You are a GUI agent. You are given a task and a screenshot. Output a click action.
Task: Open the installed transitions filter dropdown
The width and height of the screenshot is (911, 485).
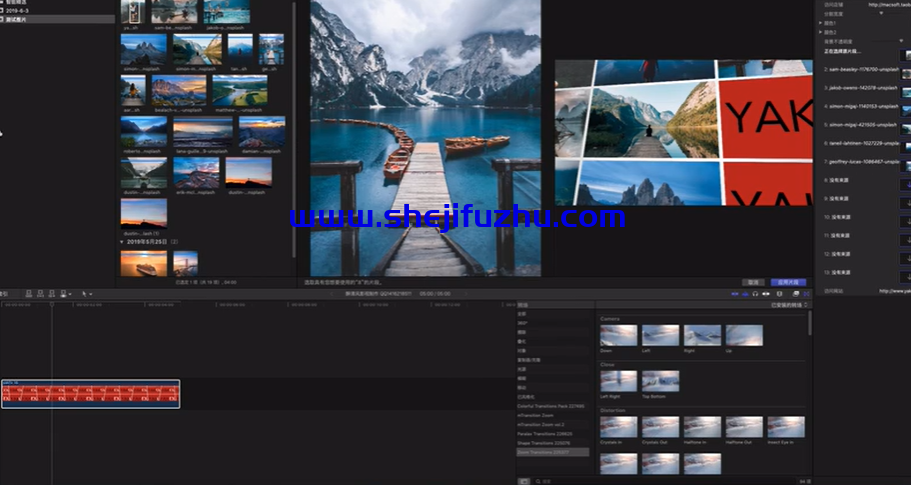pyautogui.click(x=789, y=305)
